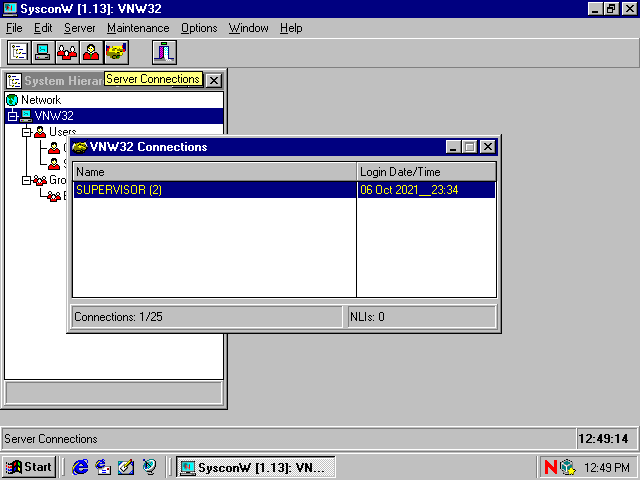Click the first user icon under Users

click(x=54, y=148)
